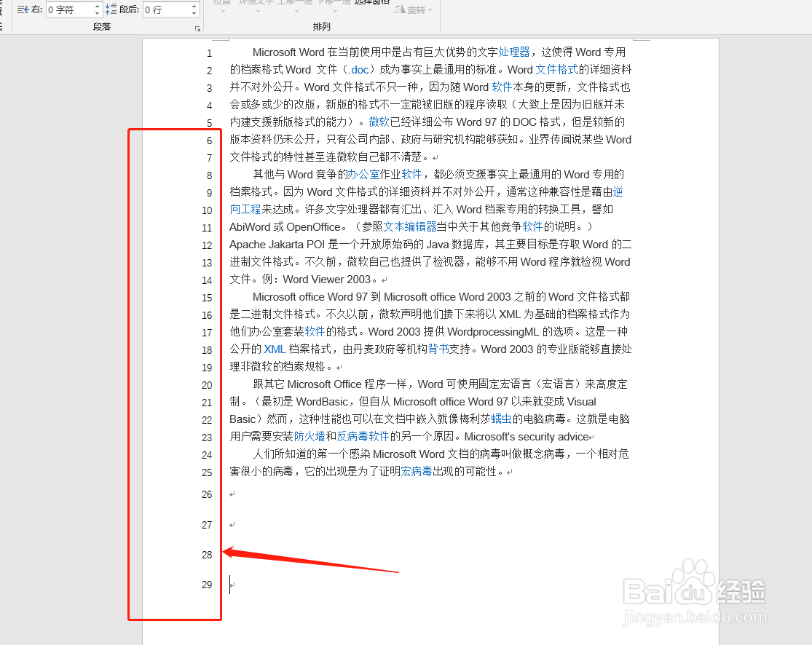Open the 微软 hyperlink on line 5
This screenshot has height=645, width=812.
379,122
